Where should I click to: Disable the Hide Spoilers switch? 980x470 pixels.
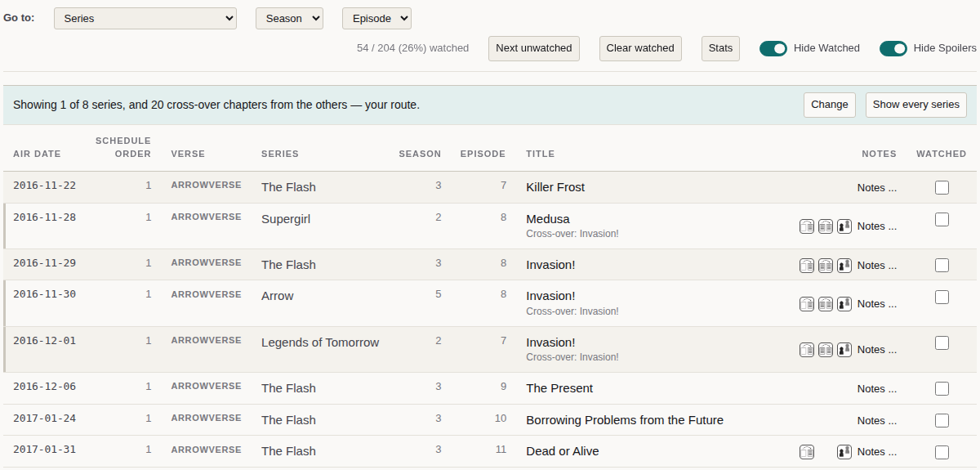point(893,48)
